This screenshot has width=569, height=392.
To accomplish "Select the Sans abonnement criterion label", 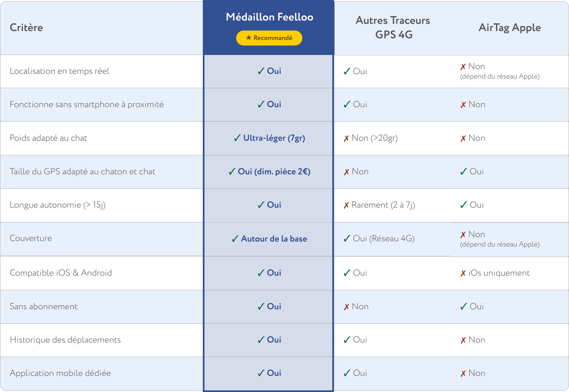I will 44,306.
